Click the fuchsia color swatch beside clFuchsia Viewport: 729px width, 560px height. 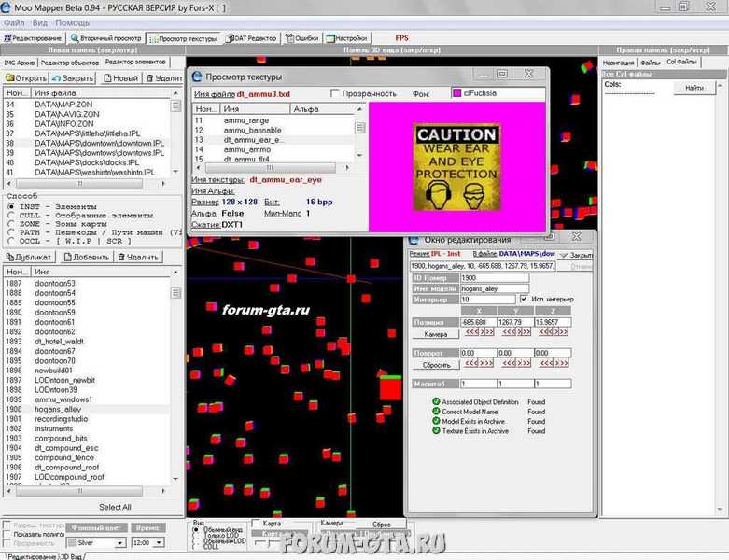pyautogui.click(x=457, y=93)
